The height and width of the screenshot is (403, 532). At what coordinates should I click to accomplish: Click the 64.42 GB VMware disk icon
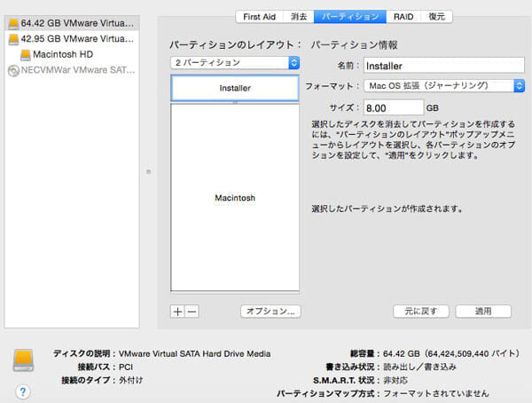[12, 24]
